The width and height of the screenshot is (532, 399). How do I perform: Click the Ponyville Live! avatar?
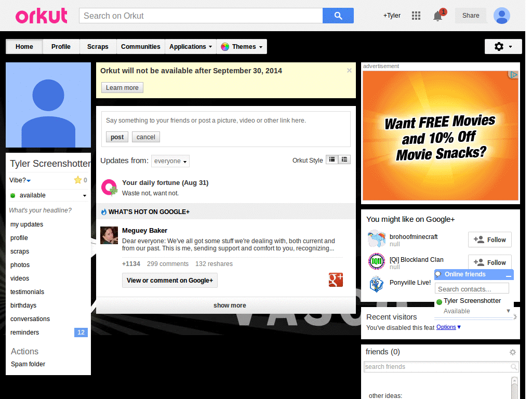click(377, 284)
